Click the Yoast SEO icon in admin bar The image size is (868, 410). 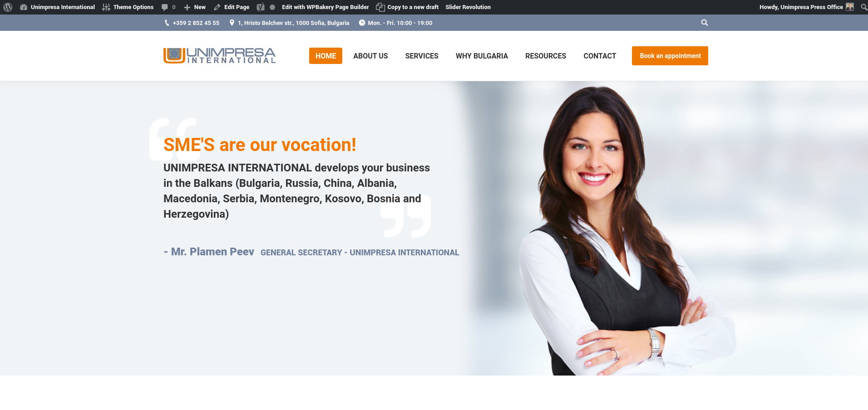click(x=261, y=7)
